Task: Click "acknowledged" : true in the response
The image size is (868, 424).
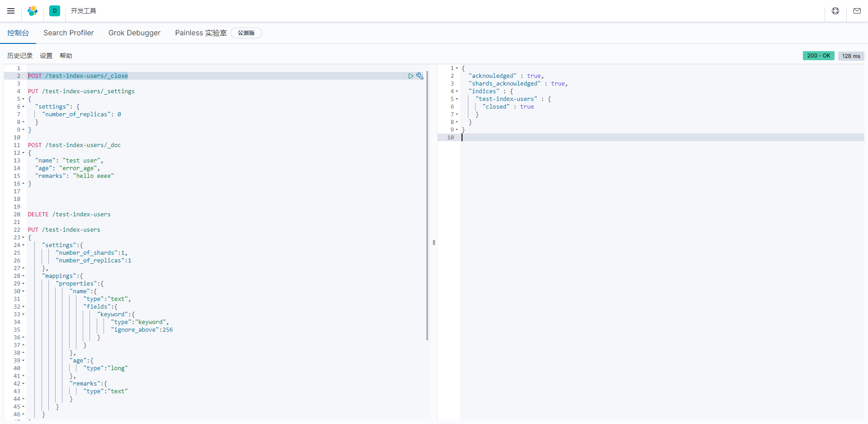Action: [506, 76]
